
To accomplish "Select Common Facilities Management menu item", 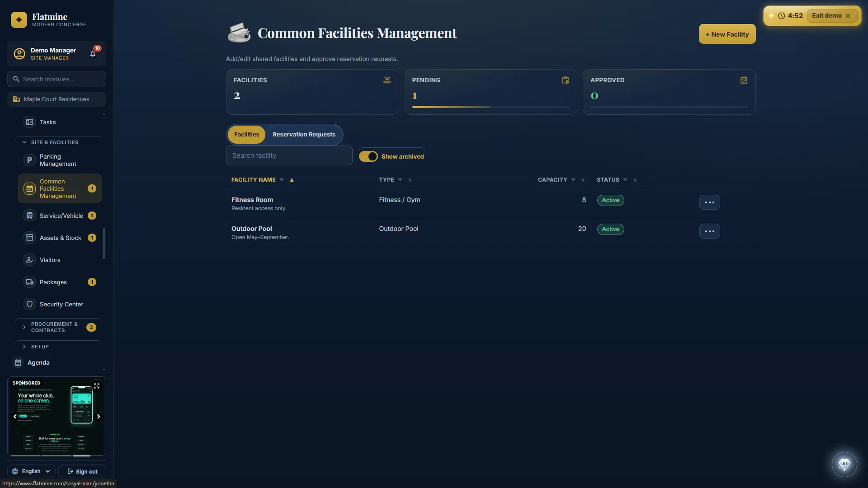I will coord(60,188).
